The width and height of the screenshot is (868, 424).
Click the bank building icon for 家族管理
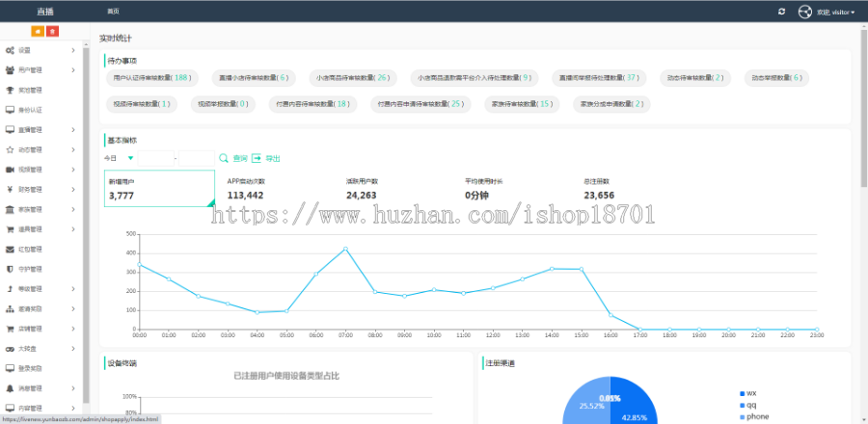tap(10, 209)
